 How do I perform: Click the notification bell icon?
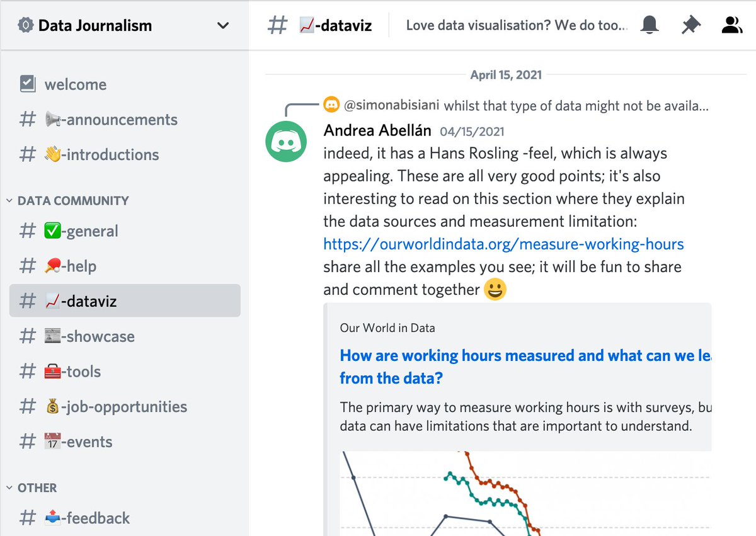pos(650,25)
